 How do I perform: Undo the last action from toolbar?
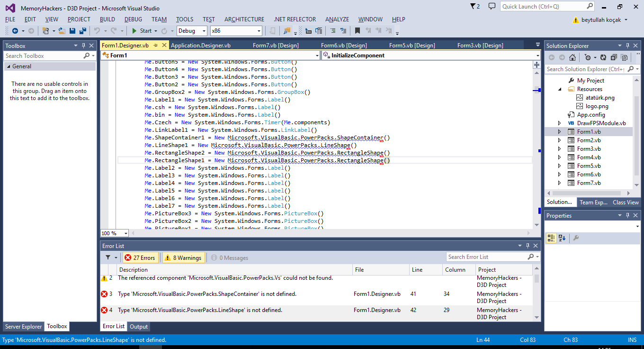tap(97, 31)
